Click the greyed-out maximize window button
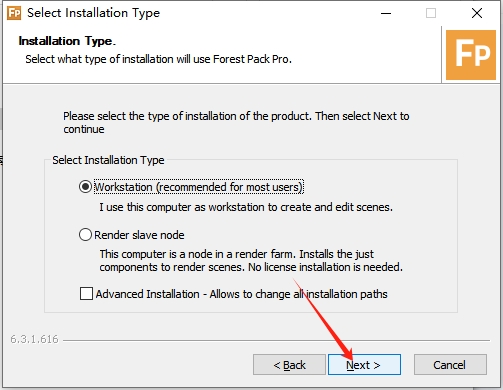 click(x=431, y=13)
